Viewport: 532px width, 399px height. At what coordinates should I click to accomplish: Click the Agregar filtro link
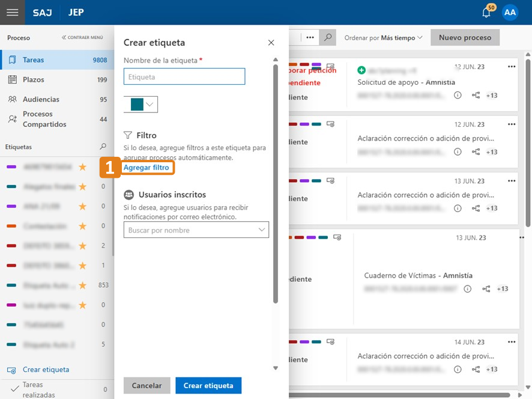[147, 168]
